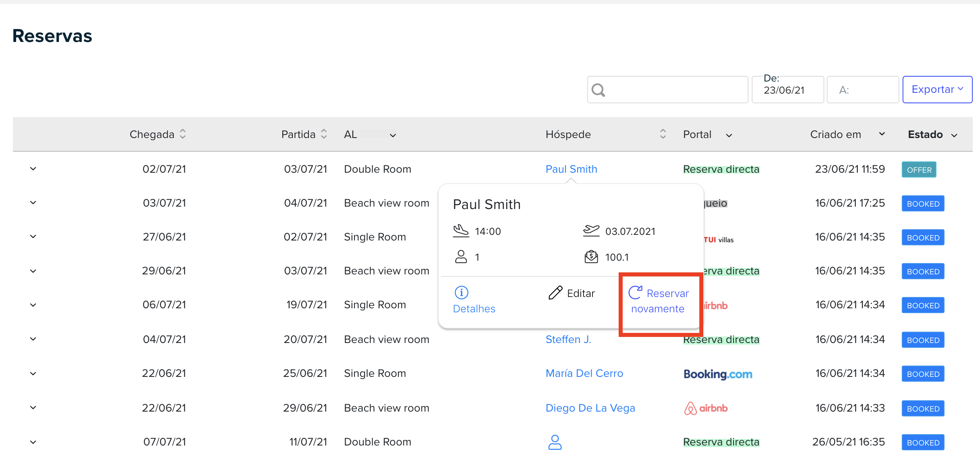Click the Booking.com logo
The image size is (980, 460).
click(718, 374)
